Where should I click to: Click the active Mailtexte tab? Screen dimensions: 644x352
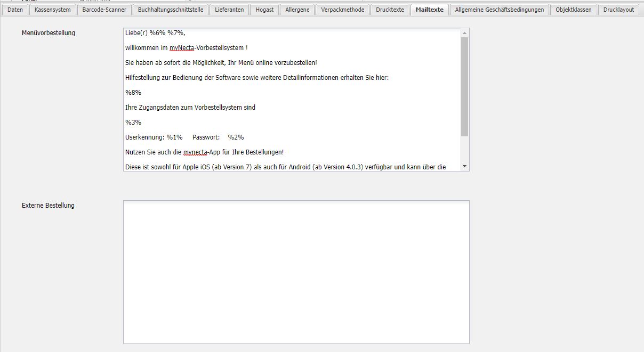[x=429, y=10]
